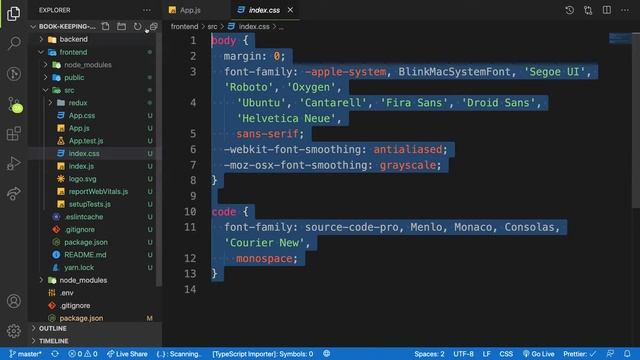Open the Search view in activity bar
The width and height of the screenshot is (640, 360).
(x=13, y=43)
